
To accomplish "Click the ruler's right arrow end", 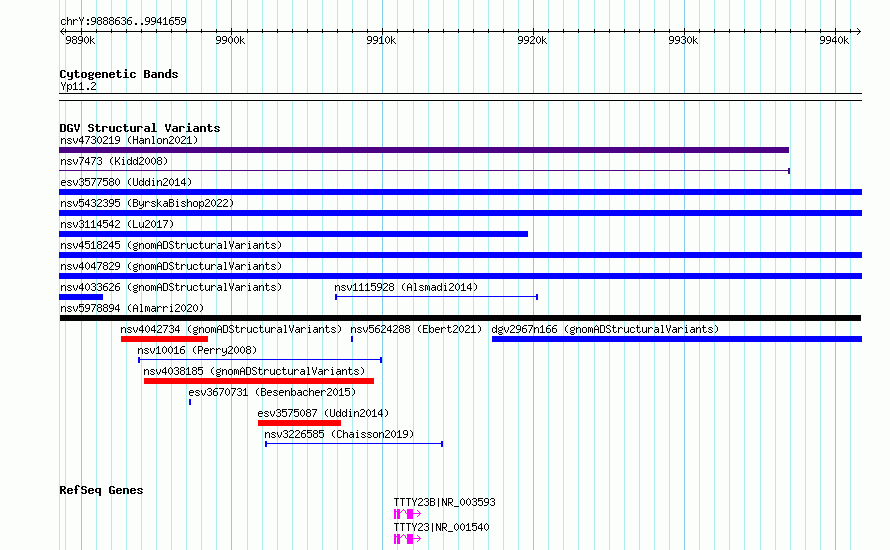I will coord(859,32).
